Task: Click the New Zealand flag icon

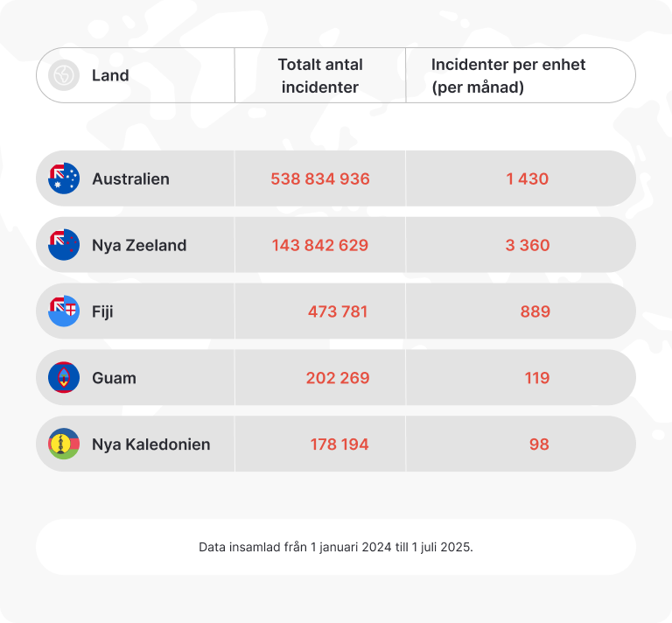Action: click(x=64, y=245)
